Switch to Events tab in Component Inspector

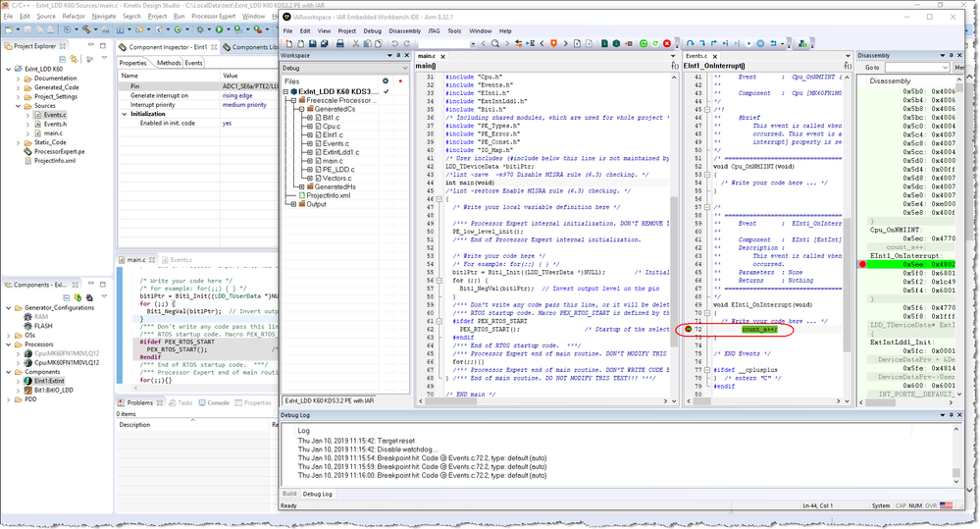click(194, 63)
